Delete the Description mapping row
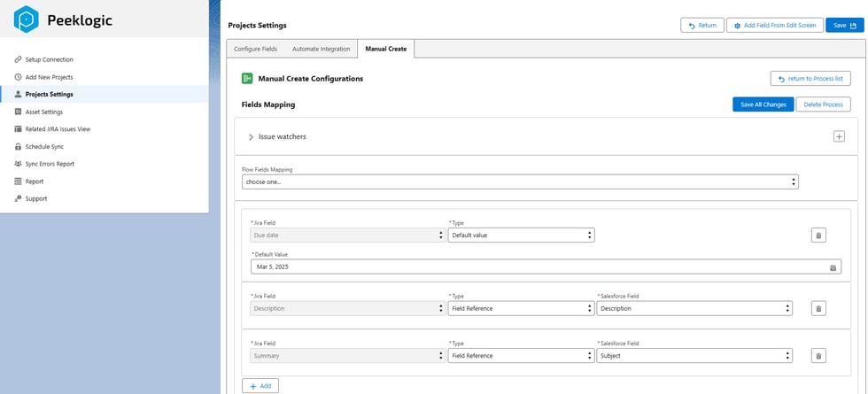Screen dimensions: 868x394 pos(818,309)
